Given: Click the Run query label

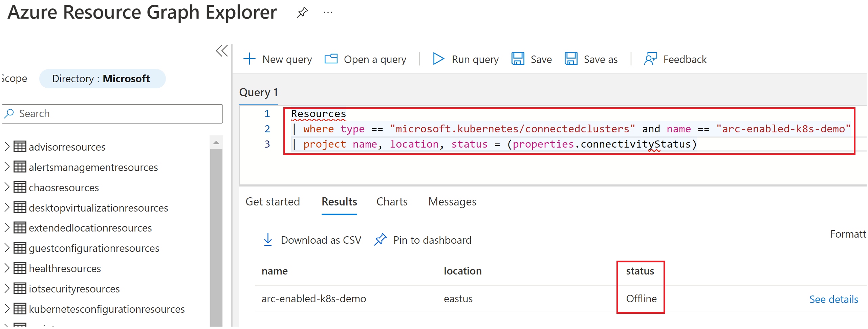Looking at the screenshot, I should [475, 59].
